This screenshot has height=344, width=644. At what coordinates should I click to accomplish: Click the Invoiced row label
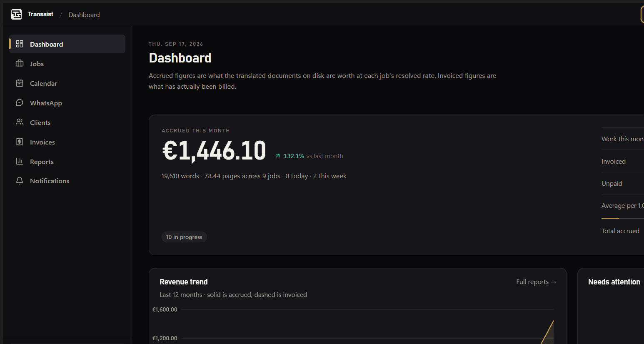point(614,162)
